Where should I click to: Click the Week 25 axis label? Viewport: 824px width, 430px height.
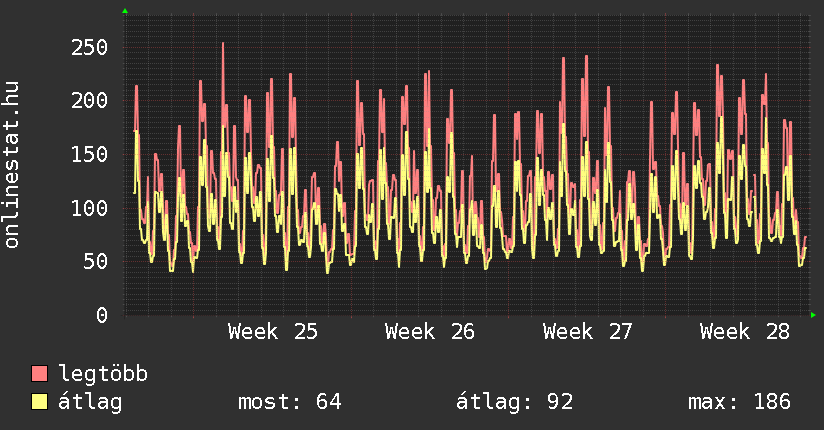273,332
